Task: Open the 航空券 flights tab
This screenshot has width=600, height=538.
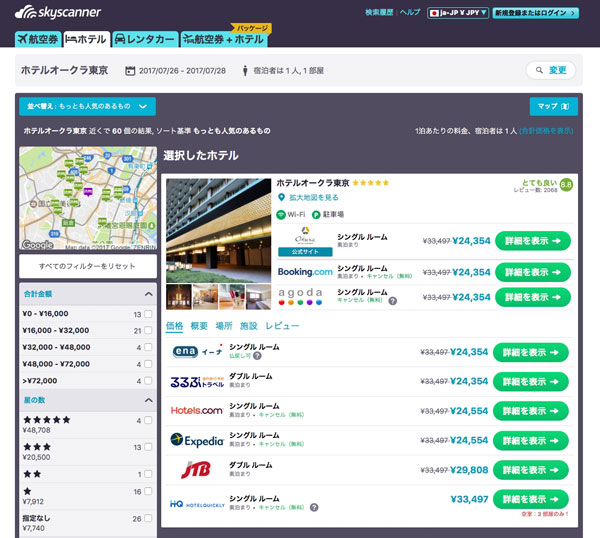Action: (38, 39)
